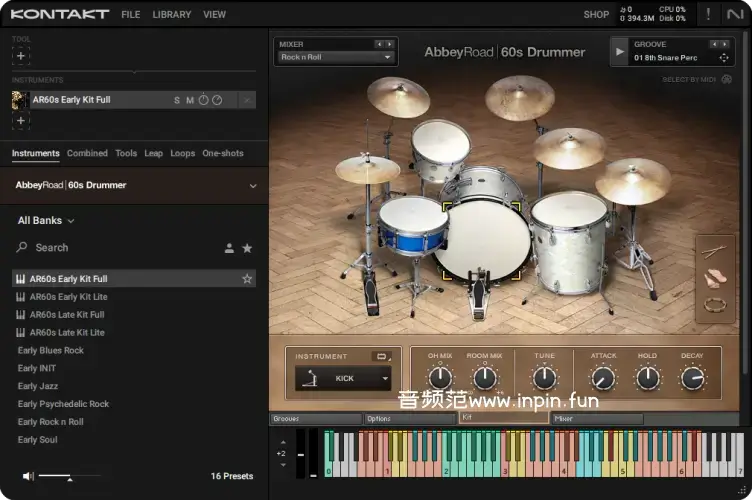The image size is (752, 500).
Task: Add a new tool slot
Action: coord(20,56)
